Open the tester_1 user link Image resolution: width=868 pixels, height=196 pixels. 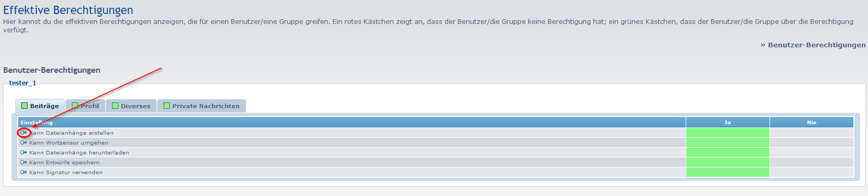coord(22,83)
